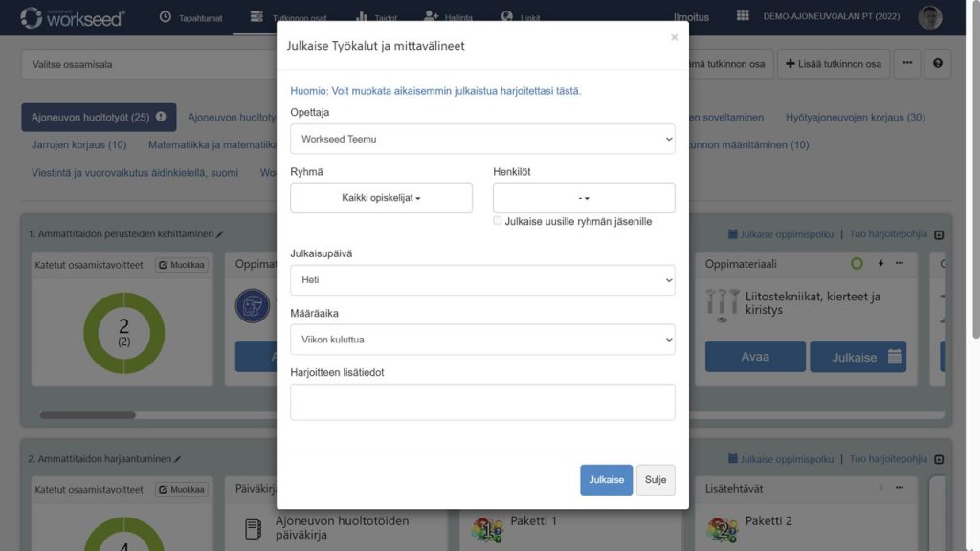The height and width of the screenshot is (551, 980).
Task: Click the Workseed logo
Action: (x=72, y=17)
